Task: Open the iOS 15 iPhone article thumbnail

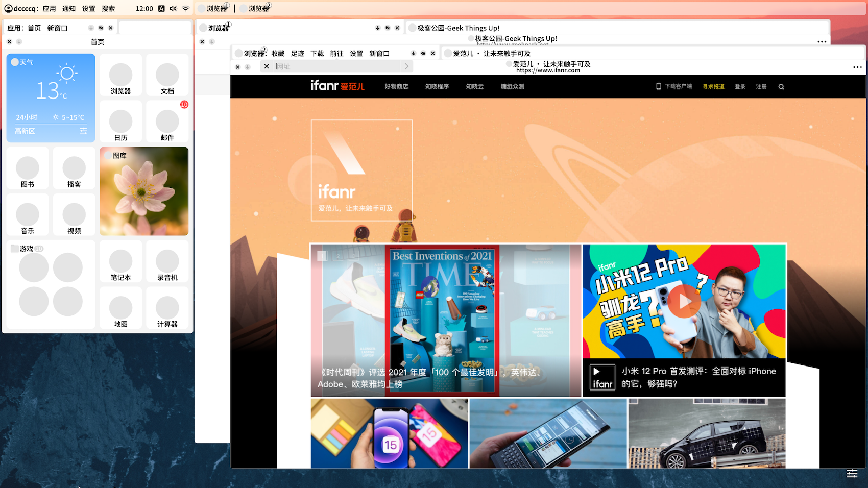Action: [390, 433]
